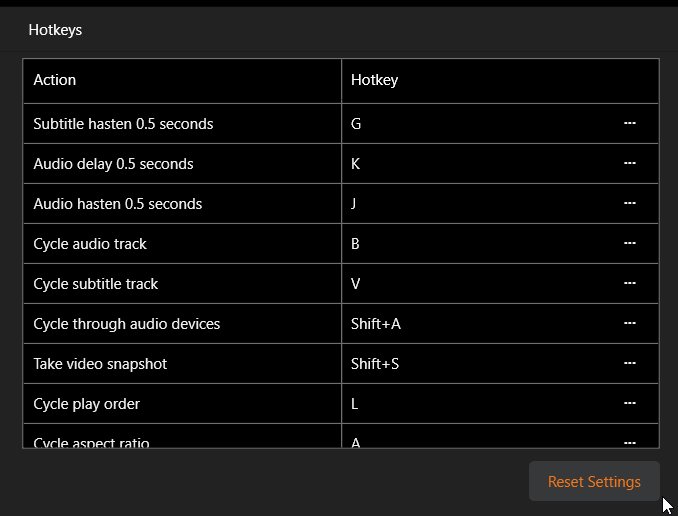The width and height of the screenshot is (678, 516).
Task: Open ellipsis menu for Cycle subtitle track
Action: click(630, 284)
